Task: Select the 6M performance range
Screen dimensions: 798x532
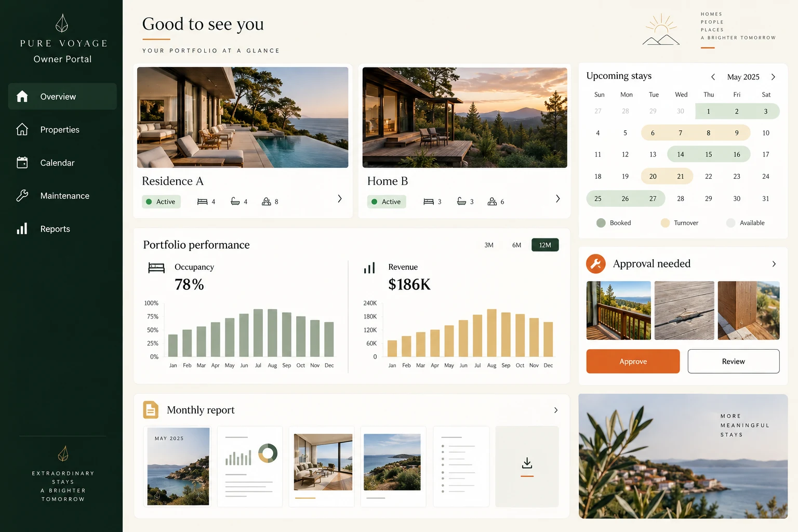Action: point(516,245)
